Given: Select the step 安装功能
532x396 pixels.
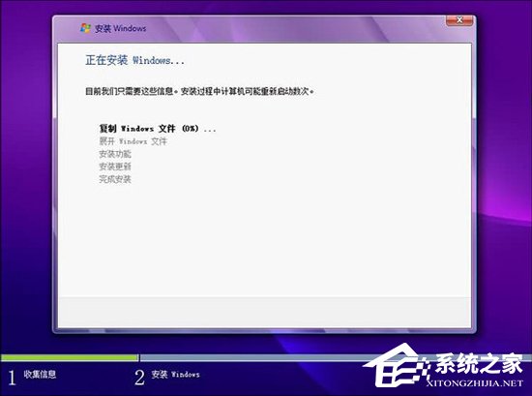Looking at the screenshot, I should point(115,154).
